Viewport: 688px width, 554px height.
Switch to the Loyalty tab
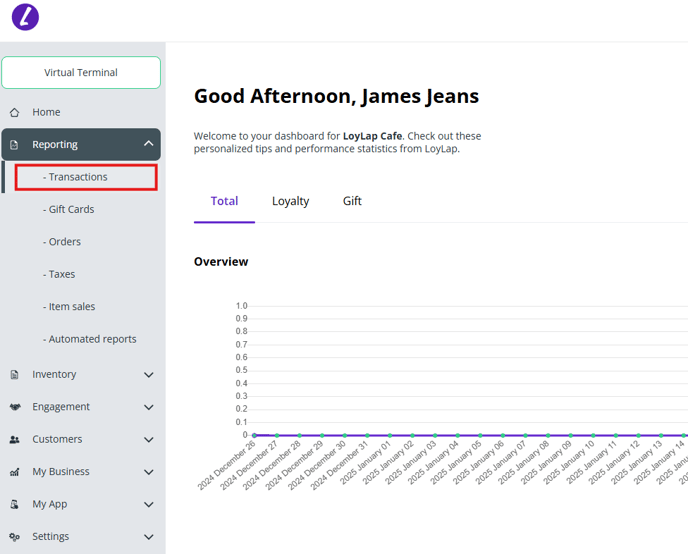pyautogui.click(x=290, y=201)
